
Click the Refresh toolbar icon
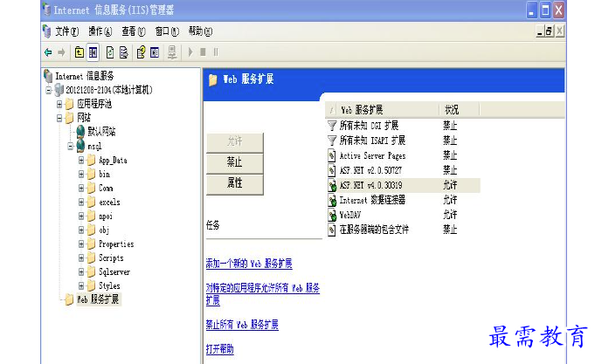(x=110, y=52)
